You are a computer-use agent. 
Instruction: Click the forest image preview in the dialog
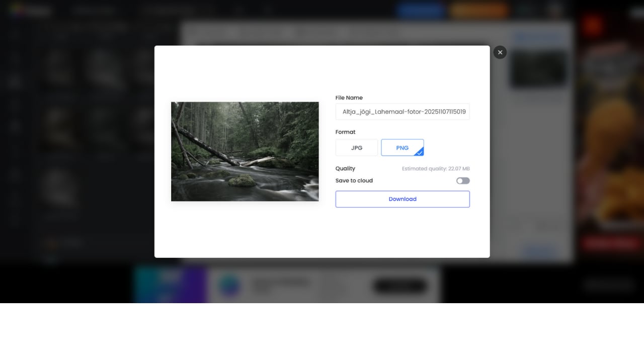click(245, 151)
